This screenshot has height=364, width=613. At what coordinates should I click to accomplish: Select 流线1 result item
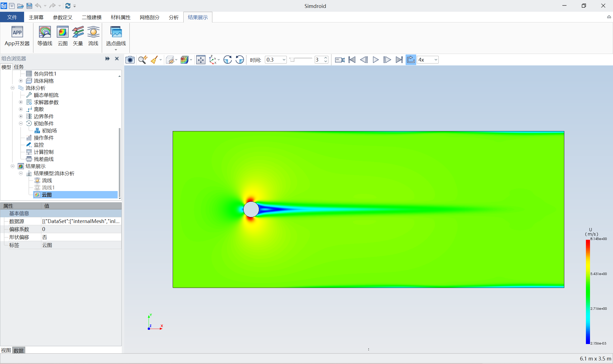point(48,187)
